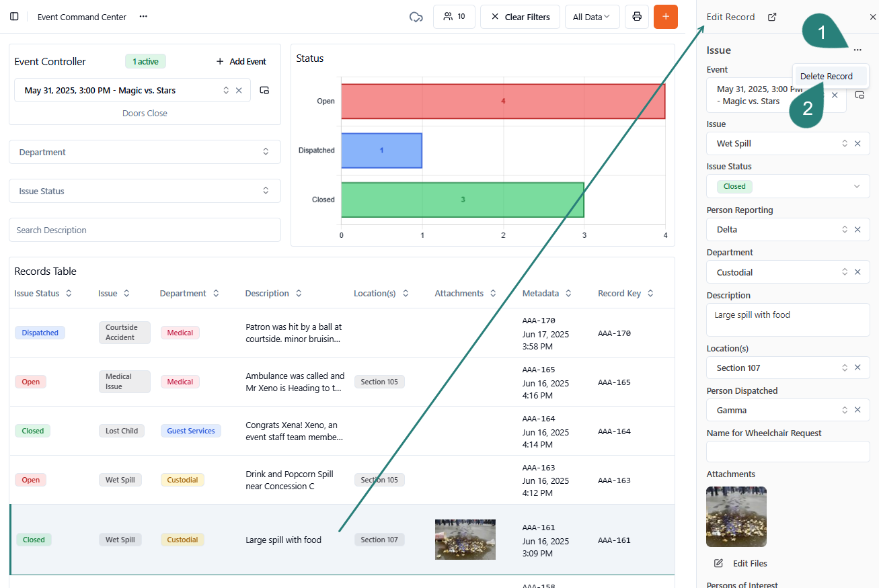Click the orange plus add button
This screenshot has width=879, height=588.
click(665, 17)
